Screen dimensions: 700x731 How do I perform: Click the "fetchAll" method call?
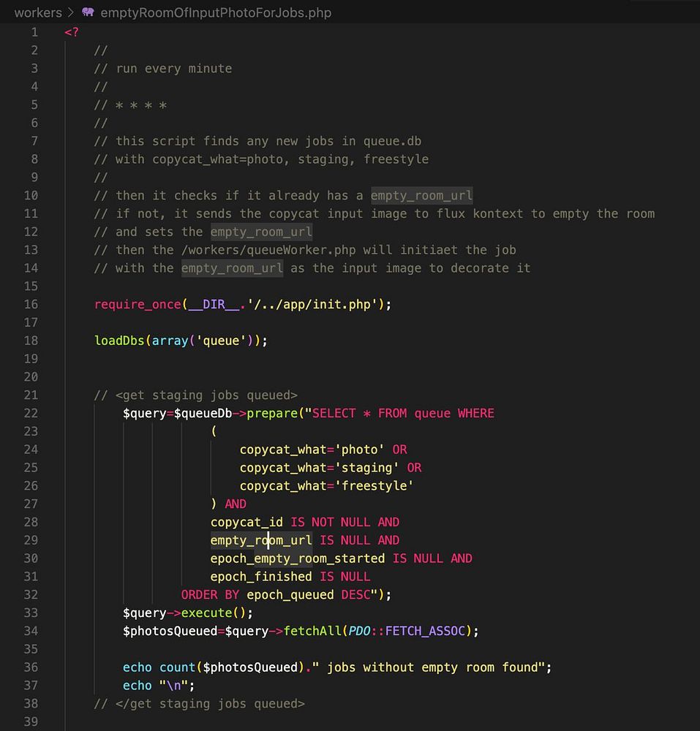click(x=312, y=632)
